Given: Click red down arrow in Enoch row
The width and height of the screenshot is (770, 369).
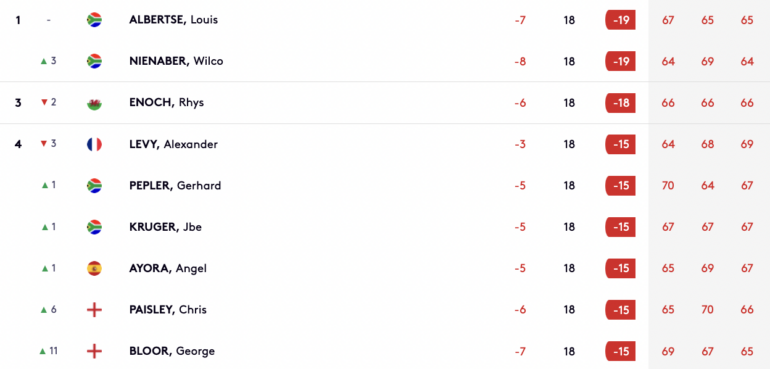Looking at the screenshot, I should coord(44,103).
